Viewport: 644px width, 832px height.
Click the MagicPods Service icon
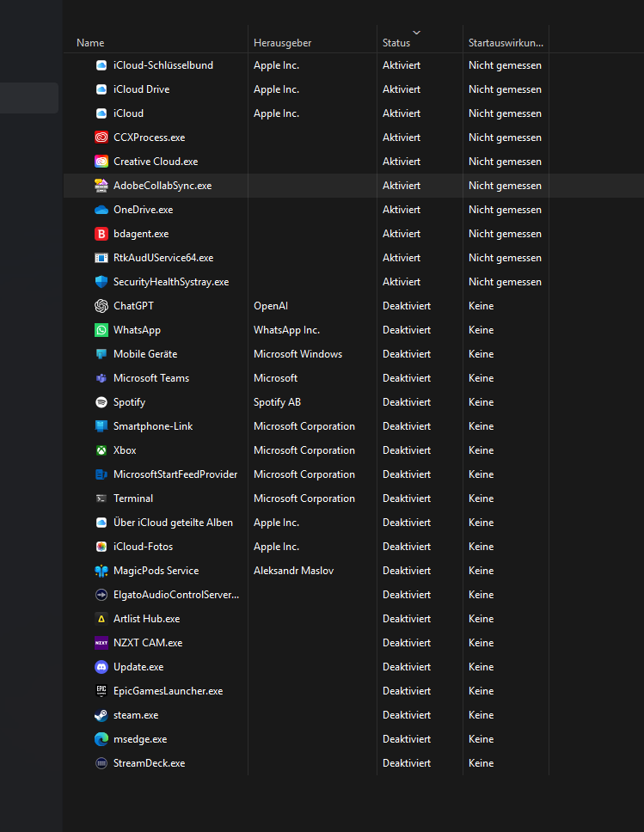pyautogui.click(x=101, y=571)
